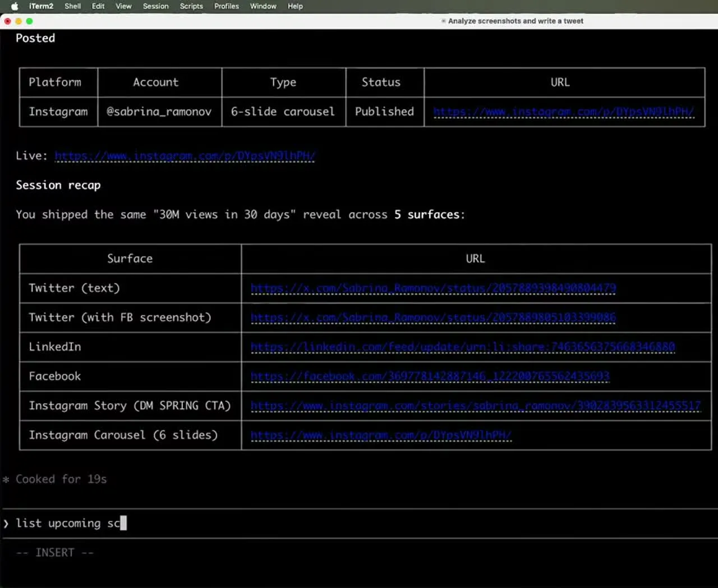Click the 'Session recap' heading

pyautogui.click(x=58, y=185)
